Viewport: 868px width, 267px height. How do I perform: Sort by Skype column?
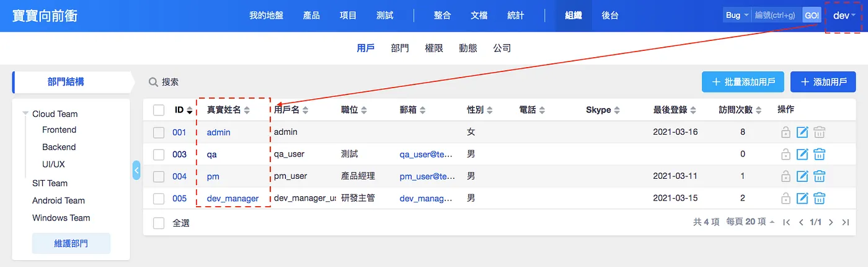tap(603, 110)
